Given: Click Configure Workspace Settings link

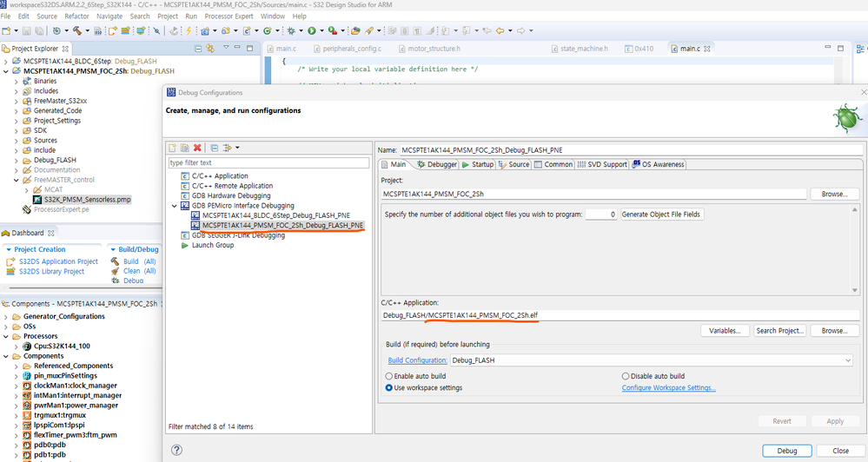Looking at the screenshot, I should [668, 388].
